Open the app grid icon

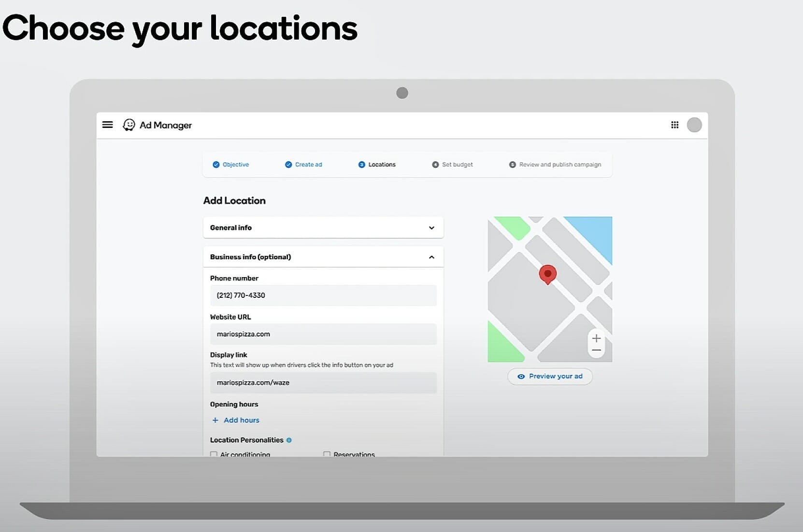(674, 125)
